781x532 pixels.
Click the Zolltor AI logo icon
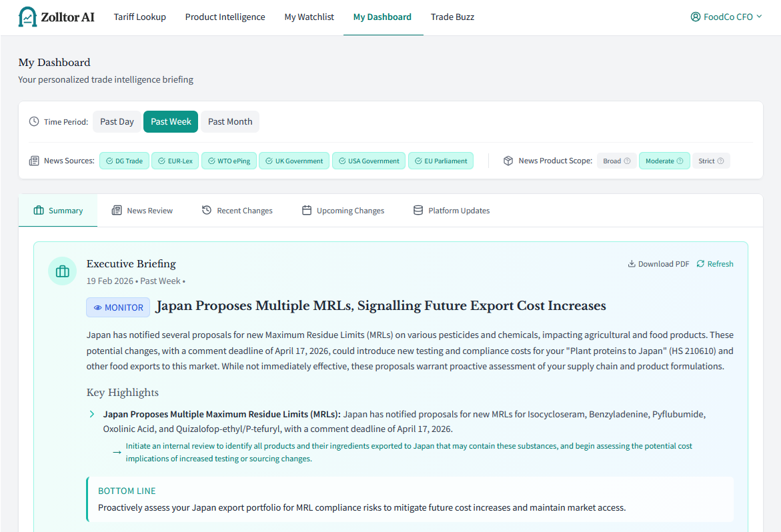pyautogui.click(x=27, y=17)
